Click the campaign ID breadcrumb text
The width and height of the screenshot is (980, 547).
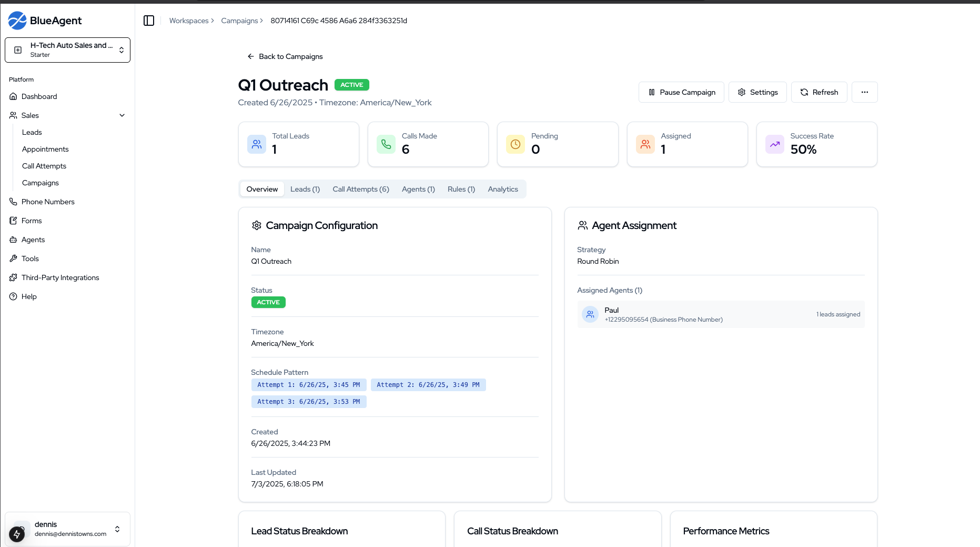pyautogui.click(x=339, y=21)
